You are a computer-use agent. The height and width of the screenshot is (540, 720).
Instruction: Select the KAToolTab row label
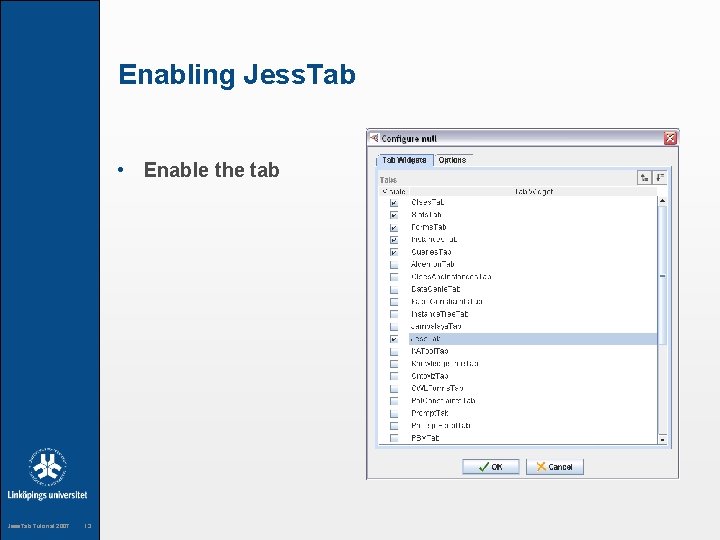(x=430, y=351)
